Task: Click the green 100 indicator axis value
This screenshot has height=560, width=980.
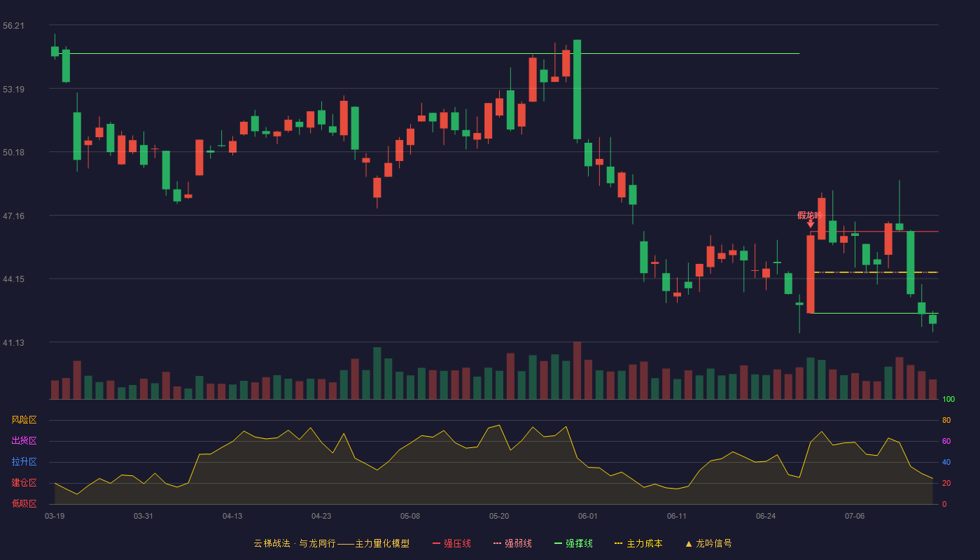Action: coord(948,399)
